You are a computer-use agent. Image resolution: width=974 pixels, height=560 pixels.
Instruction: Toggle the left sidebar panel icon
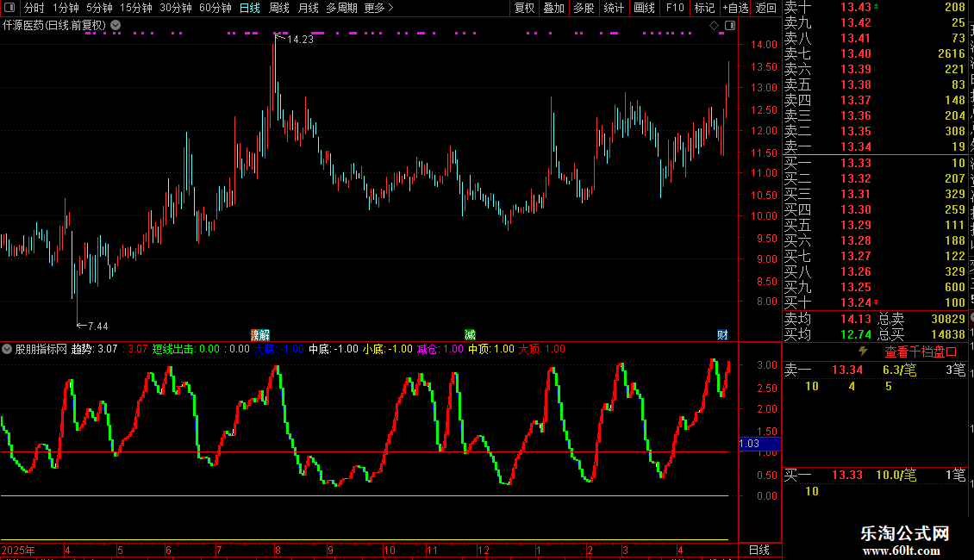[x=9, y=8]
